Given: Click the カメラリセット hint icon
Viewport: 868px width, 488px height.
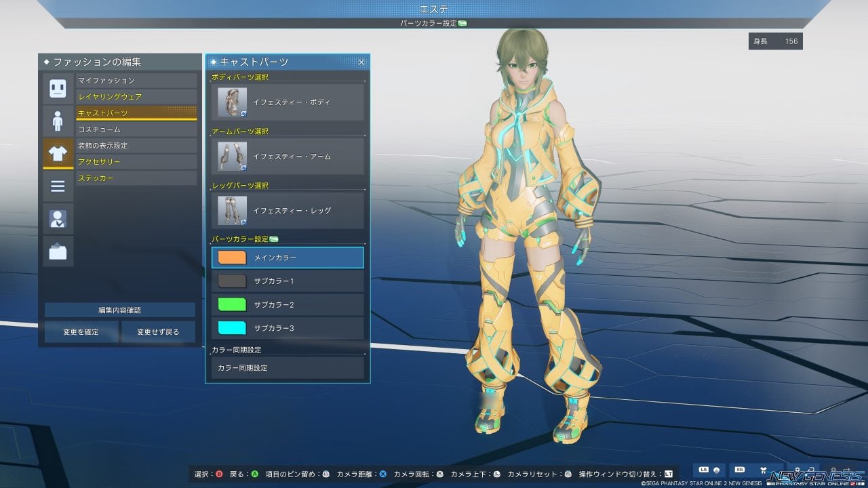Looking at the screenshot, I should point(568,474).
